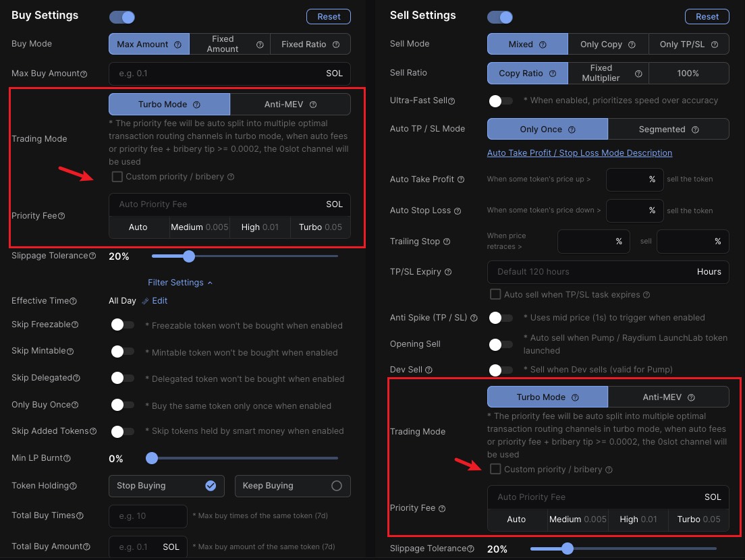Check Custom priority / bribery in Buy Settings
Image resolution: width=745 pixels, height=560 pixels.
tap(117, 177)
